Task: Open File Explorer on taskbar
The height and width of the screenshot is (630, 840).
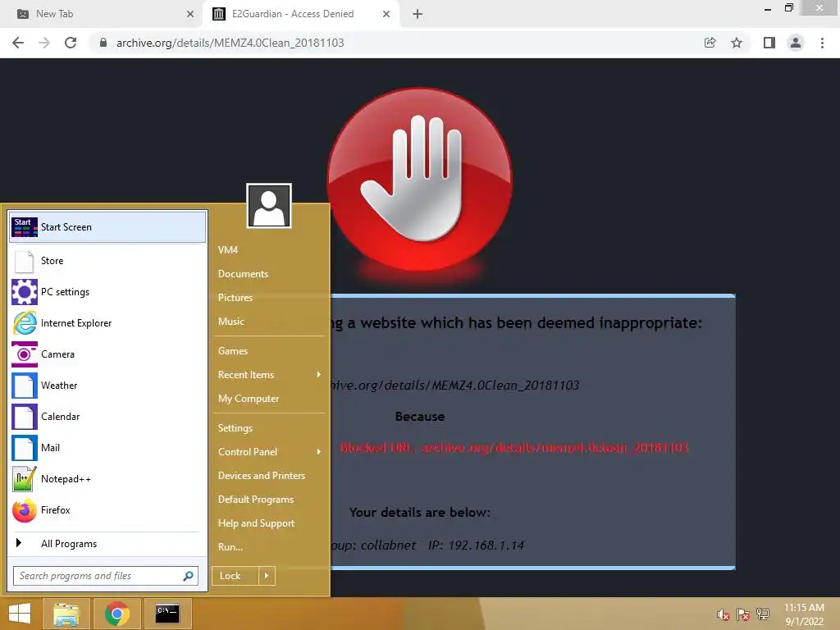Action: coord(66,614)
